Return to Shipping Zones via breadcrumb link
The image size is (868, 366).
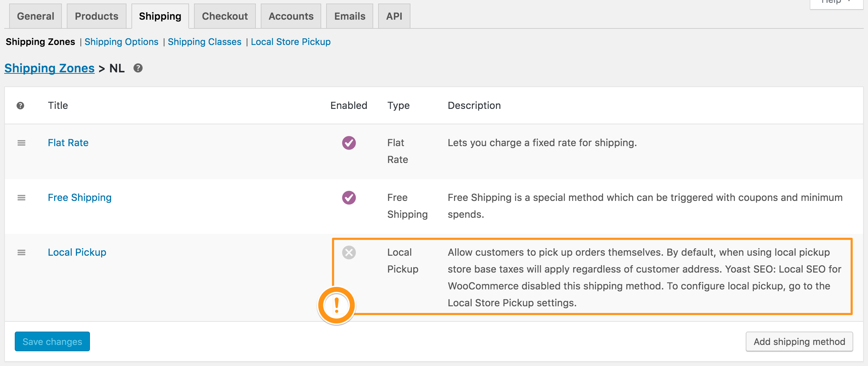(x=50, y=68)
